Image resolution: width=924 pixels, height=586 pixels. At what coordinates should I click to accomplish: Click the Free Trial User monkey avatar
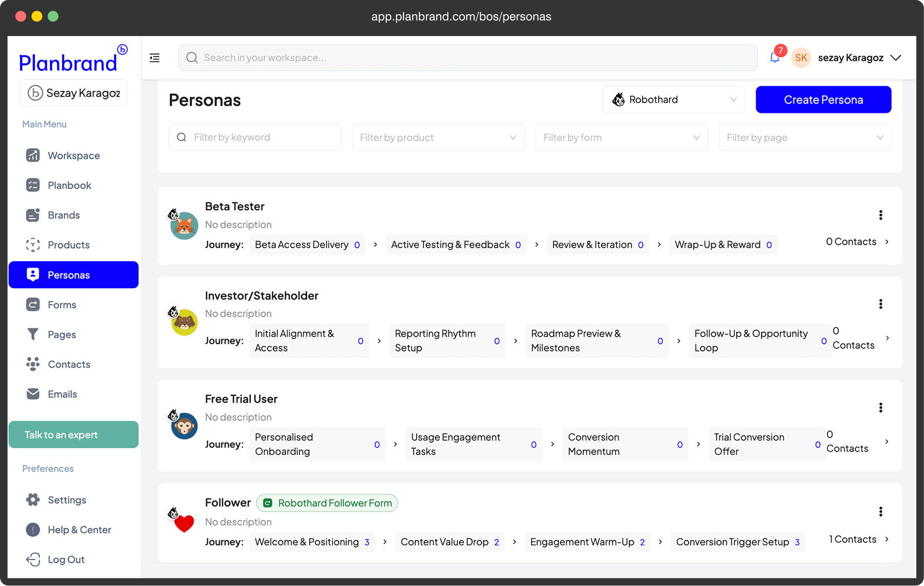tap(184, 426)
